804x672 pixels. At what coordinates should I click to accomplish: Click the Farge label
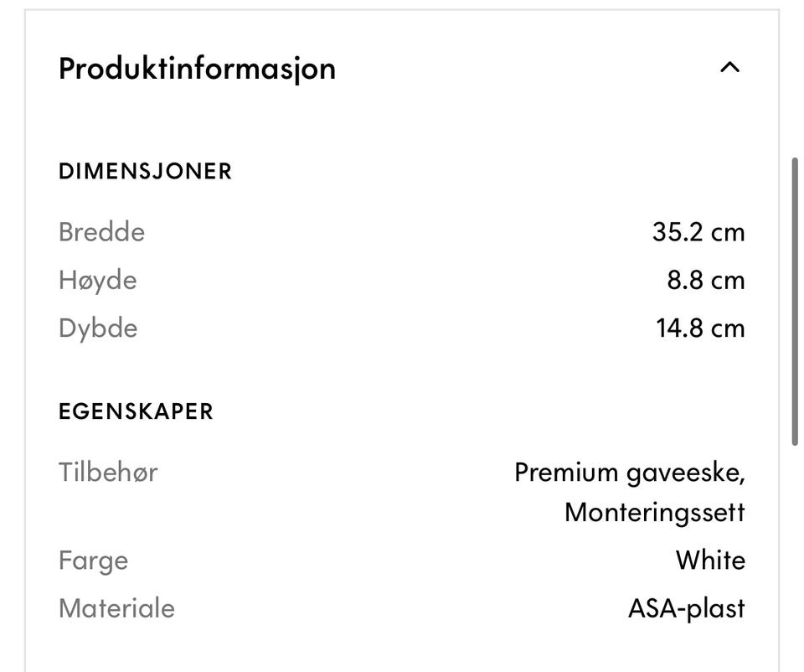pos(93,560)
